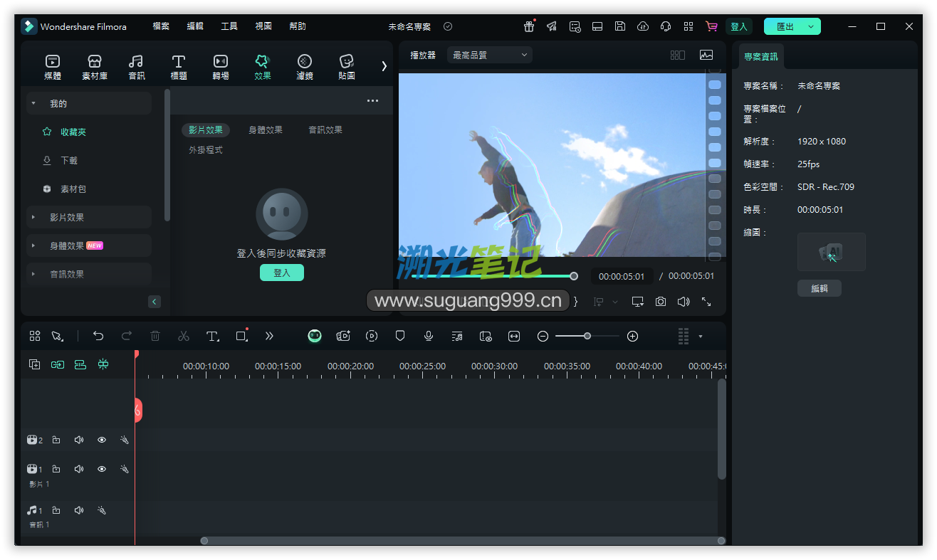This screenshot has width=937, height=560.
Task: Click the timeline zoom slider handle
Action: click(587, 336)
